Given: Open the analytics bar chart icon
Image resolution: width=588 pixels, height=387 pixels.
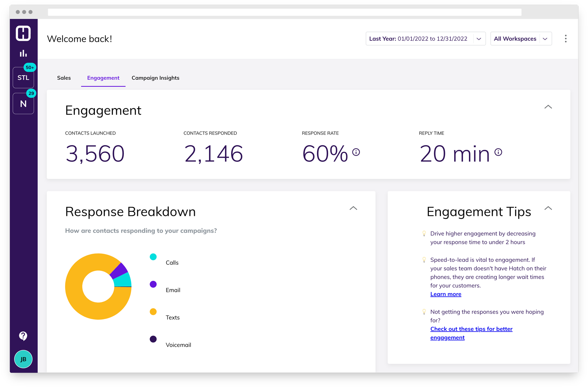Looking at the screenshot, I should tap(23, 54).
